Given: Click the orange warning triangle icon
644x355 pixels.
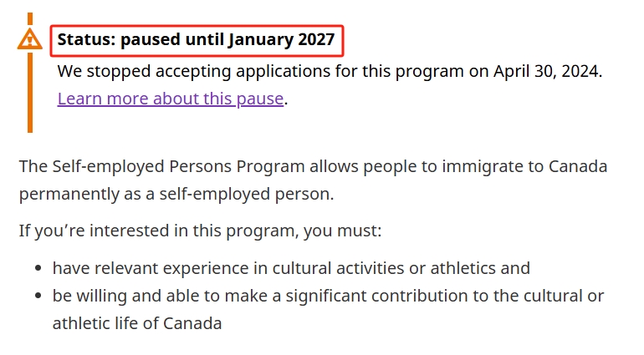Looking at the screenshot, I should coord(29,39).
